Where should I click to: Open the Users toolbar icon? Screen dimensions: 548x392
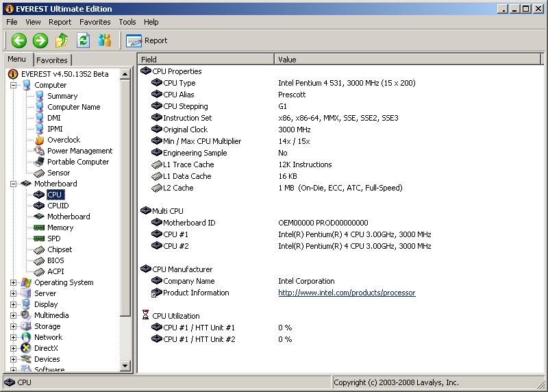coord(105,40)
